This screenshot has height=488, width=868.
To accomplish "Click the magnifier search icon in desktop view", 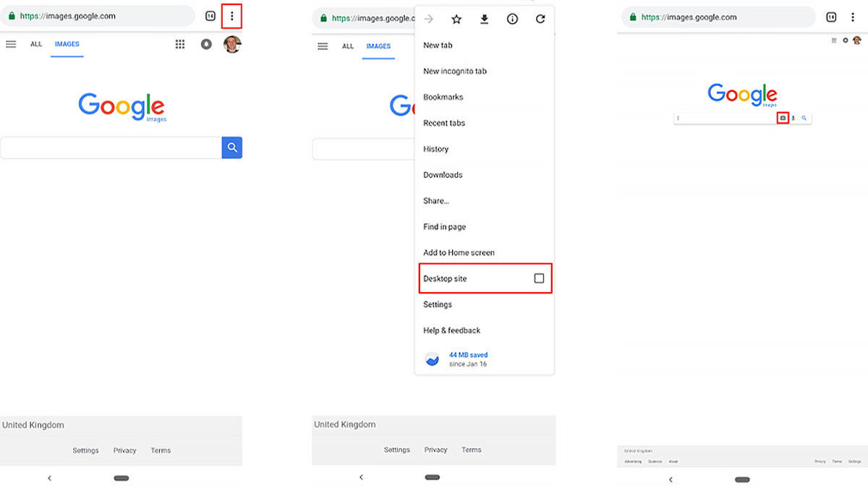I will point(804,118).
